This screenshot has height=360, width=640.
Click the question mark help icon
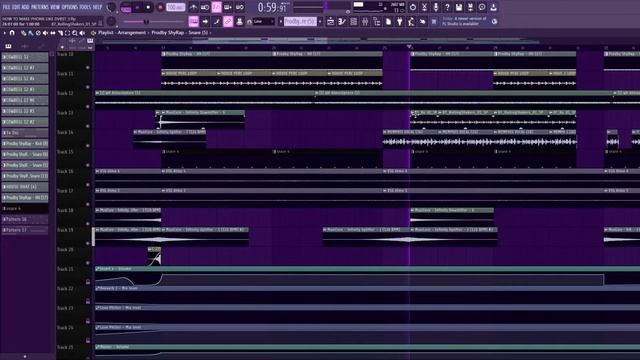(x=447, y=7)
